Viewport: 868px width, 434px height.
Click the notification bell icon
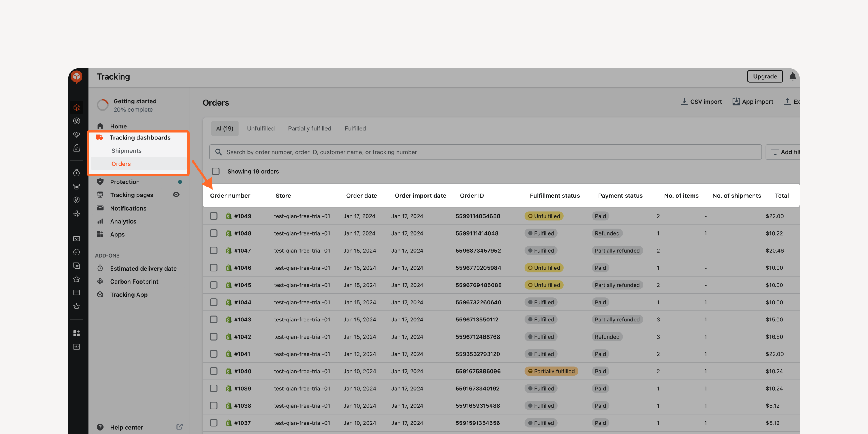(792, 76)
